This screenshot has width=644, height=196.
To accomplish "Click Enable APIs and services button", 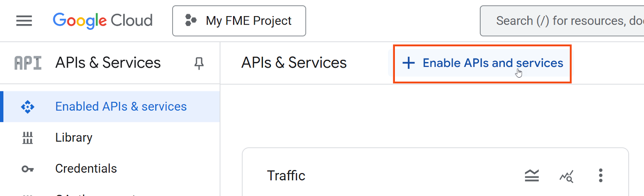I will coord(482,64).
